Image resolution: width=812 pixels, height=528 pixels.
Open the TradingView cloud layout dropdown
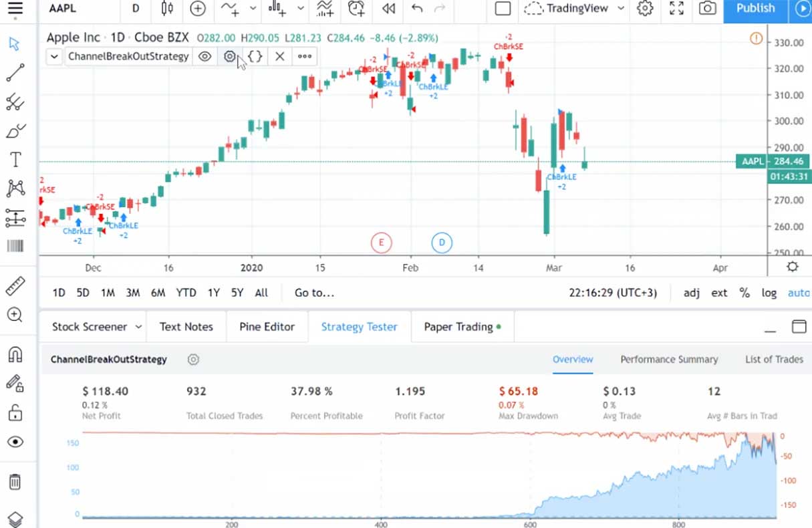[x=575, y=9]
